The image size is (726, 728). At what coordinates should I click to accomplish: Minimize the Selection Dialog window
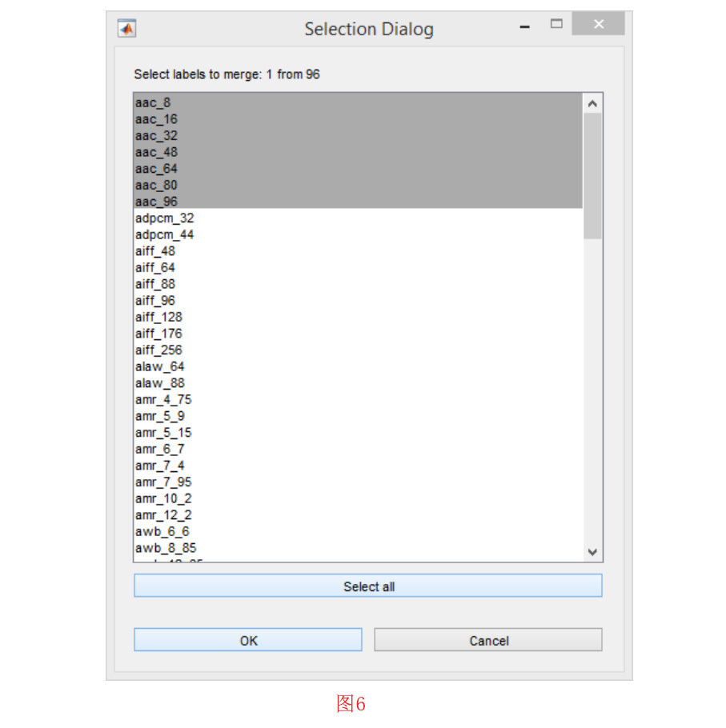pyautogui.click(x=525, y=26)
